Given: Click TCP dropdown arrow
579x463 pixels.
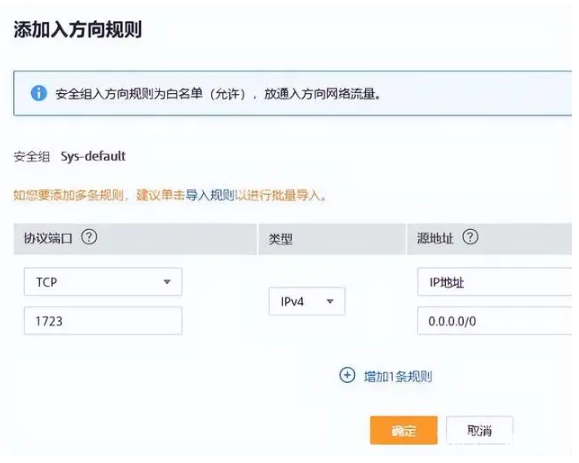Looking at the screenshot, I should coord(167,282).
